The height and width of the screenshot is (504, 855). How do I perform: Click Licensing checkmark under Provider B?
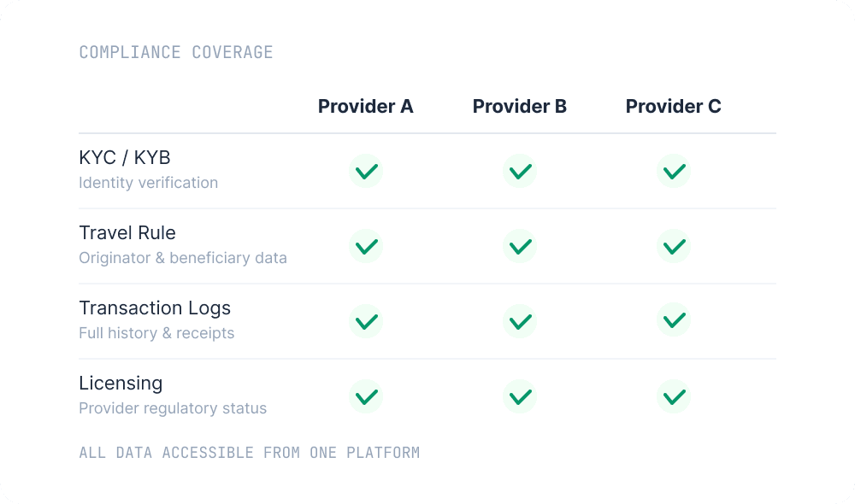click(x=520, y=396)
